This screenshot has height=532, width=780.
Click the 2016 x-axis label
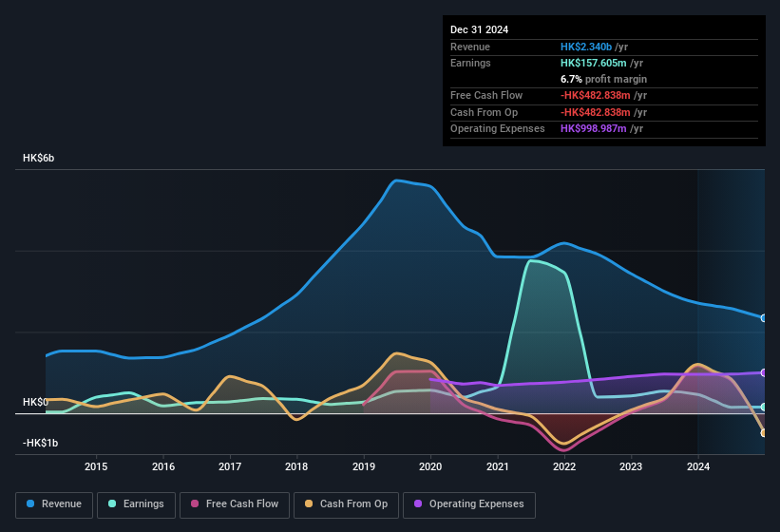163,466
